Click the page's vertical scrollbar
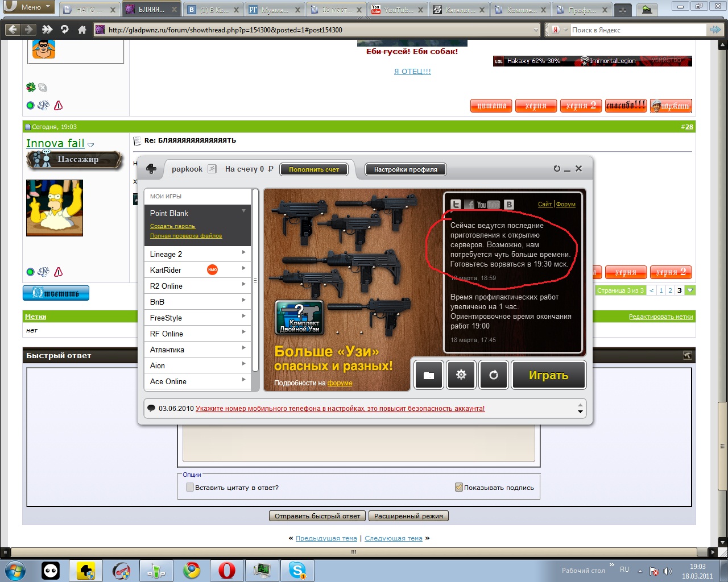Image resolution: width=728 pixels, height=582 pixels. [x=723, y=445]
